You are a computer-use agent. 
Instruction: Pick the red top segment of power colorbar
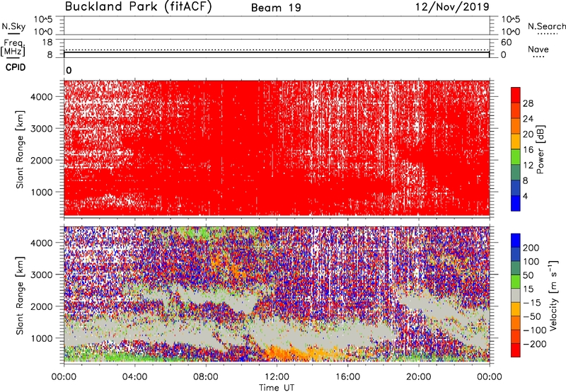[x=516, y=96]
